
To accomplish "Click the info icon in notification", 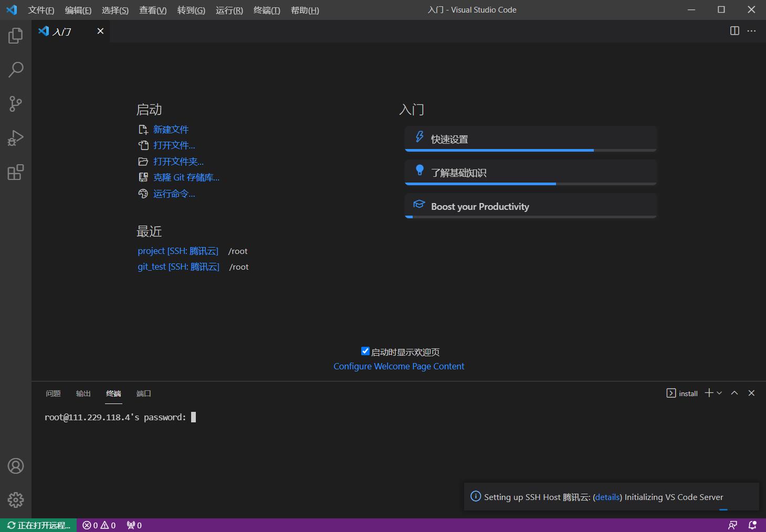I will (476, 496).
